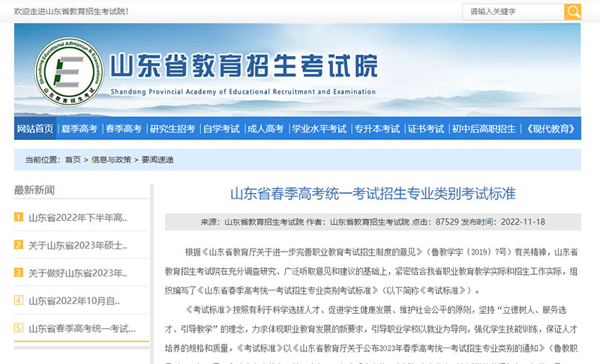Click the number 5 news badge
Screen dimensions: 600x364
(19, 328)
